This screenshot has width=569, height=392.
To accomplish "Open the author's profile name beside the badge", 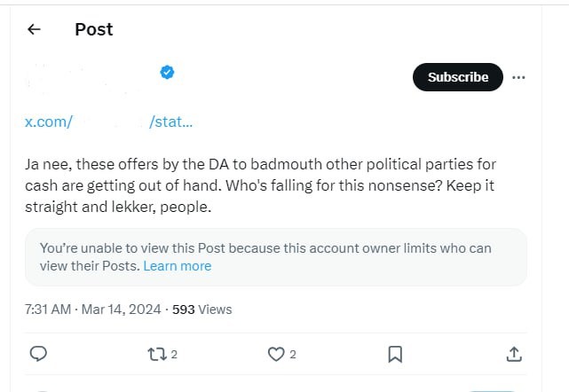I will [x=89, y=73].
